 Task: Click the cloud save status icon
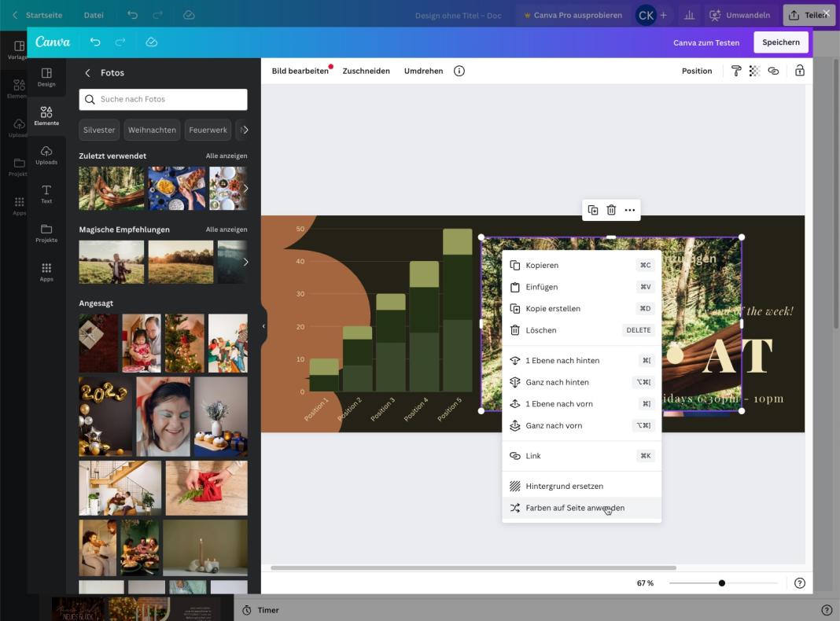pos(152,42)
